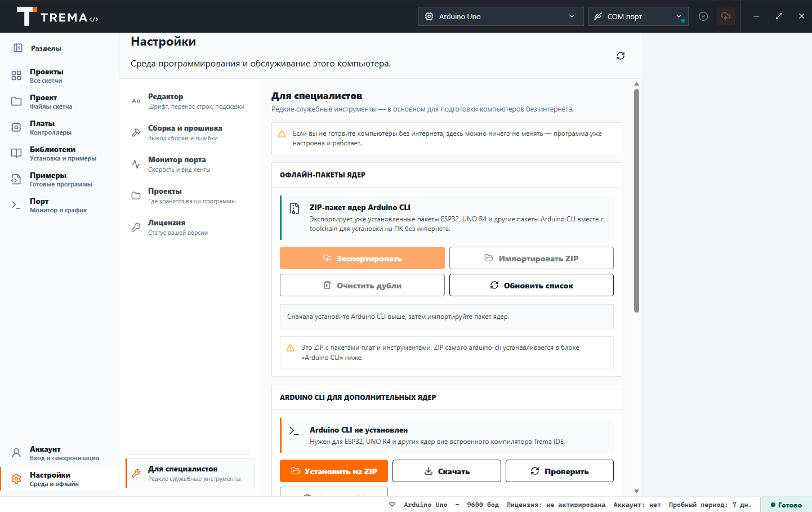The height and width of the screenshot is (512, 812).
Task: Click the Скачать button
Action: (447, 471)
